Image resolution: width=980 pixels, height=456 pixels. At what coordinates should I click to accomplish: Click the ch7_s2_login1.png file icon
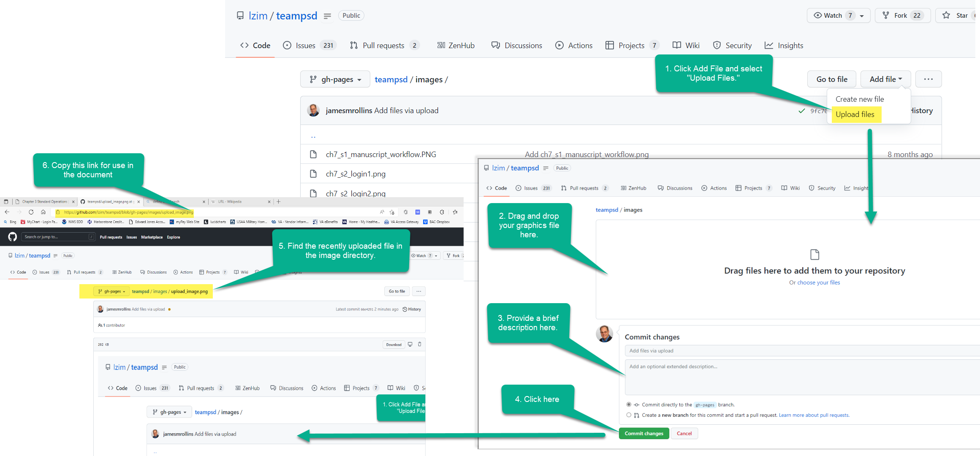pyautogui.click(x=313, y=174)
